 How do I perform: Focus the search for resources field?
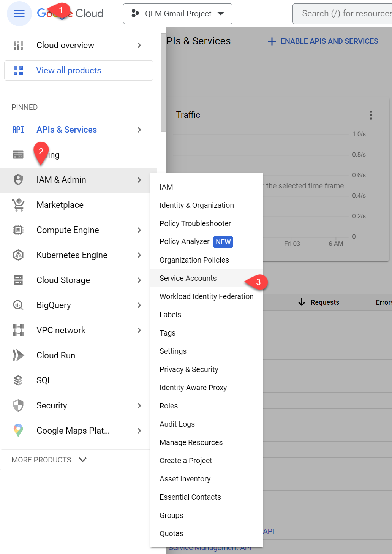(342, 14)
